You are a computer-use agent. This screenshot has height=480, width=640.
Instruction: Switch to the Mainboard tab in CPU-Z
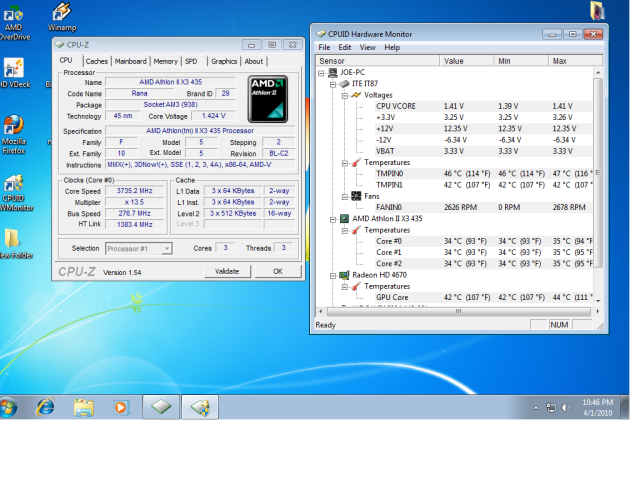(130, 61)
